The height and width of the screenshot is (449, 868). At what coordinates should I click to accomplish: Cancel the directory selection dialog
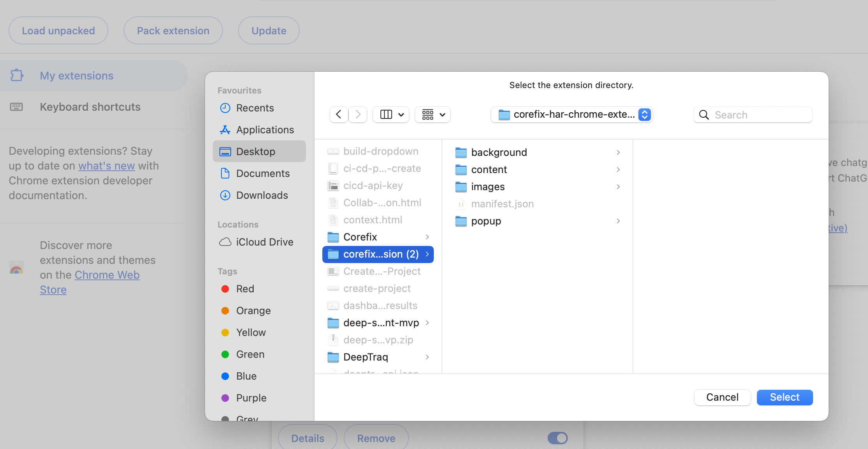[x=722, y=397]
